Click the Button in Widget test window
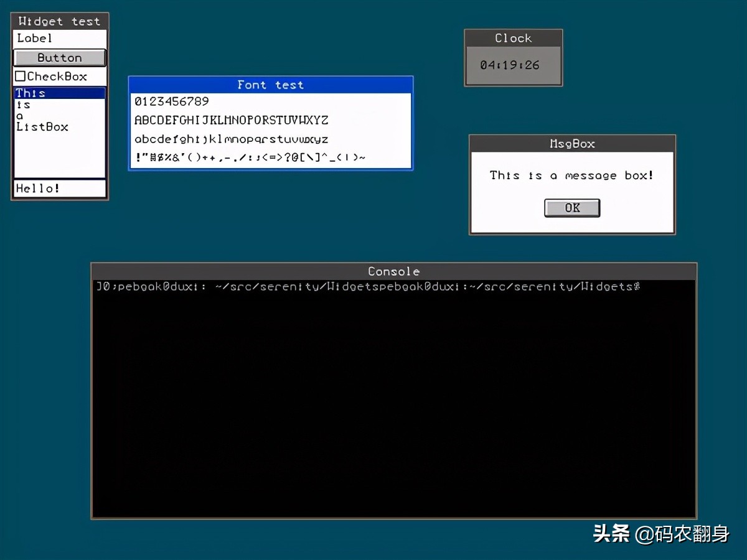The image size is (747, 560). point(60,58)
